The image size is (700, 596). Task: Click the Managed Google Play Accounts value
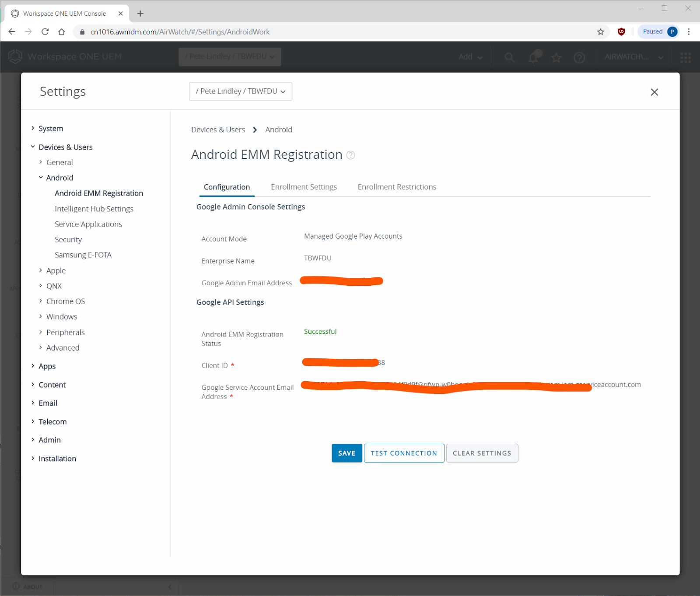(x=353, y=236)
